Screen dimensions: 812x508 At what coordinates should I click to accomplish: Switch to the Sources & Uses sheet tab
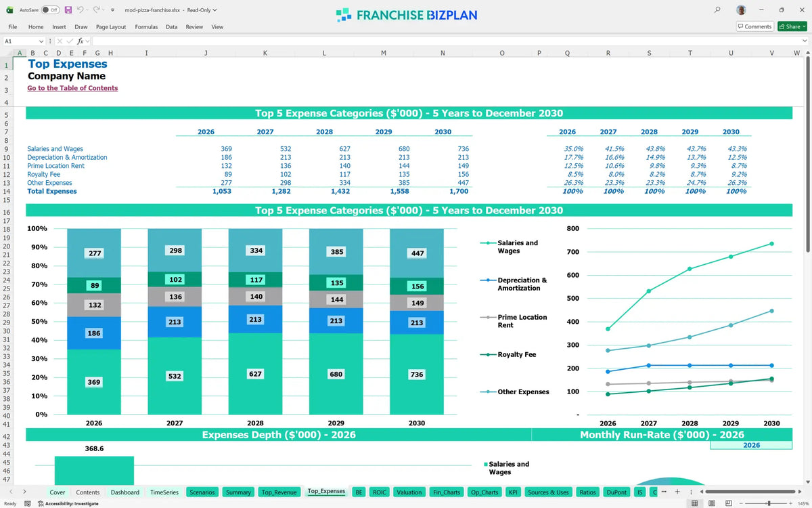point(547,492)
